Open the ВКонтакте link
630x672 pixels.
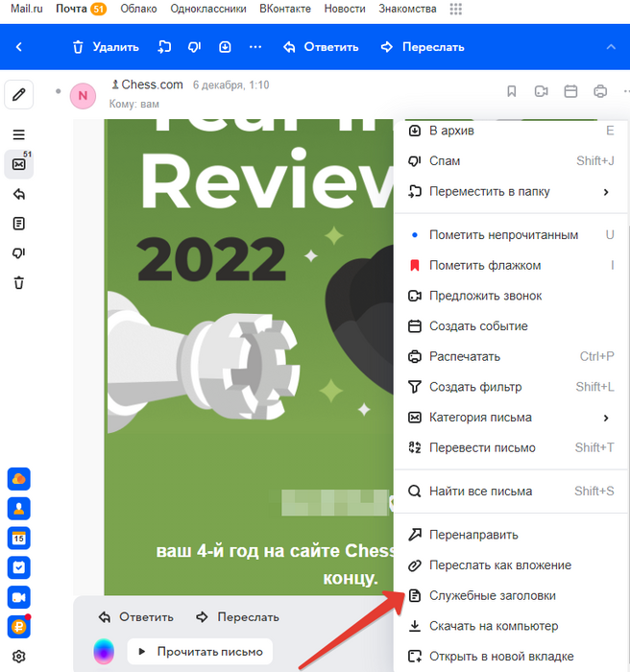click(x=285, y=9)
